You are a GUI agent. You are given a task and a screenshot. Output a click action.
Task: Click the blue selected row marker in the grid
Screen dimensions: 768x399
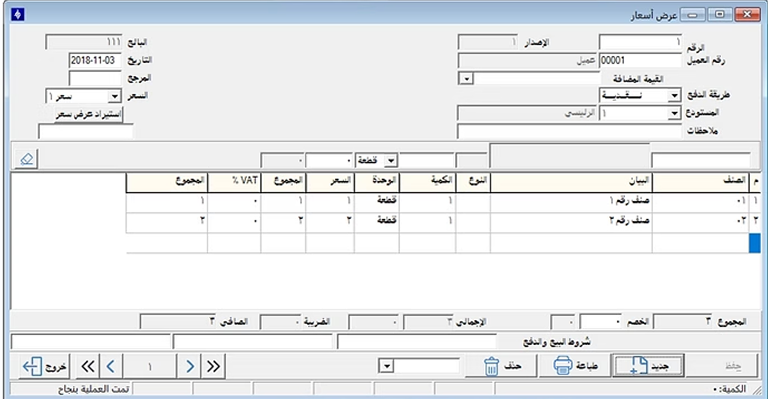755,243
